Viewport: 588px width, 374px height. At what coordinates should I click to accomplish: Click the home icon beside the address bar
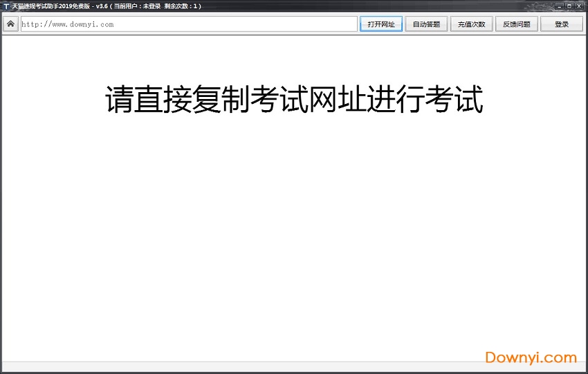click(x=10, y=24)
